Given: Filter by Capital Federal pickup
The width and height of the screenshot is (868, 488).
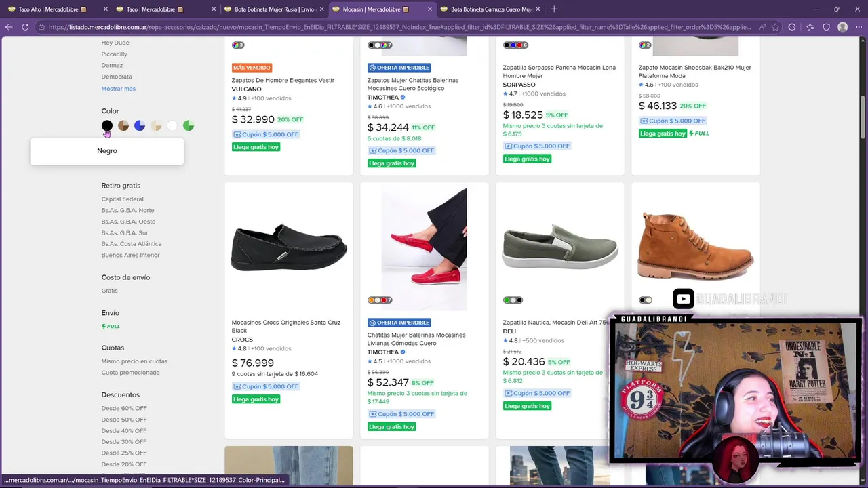Looking at the screenshot, I should click(x=122, y=199).
